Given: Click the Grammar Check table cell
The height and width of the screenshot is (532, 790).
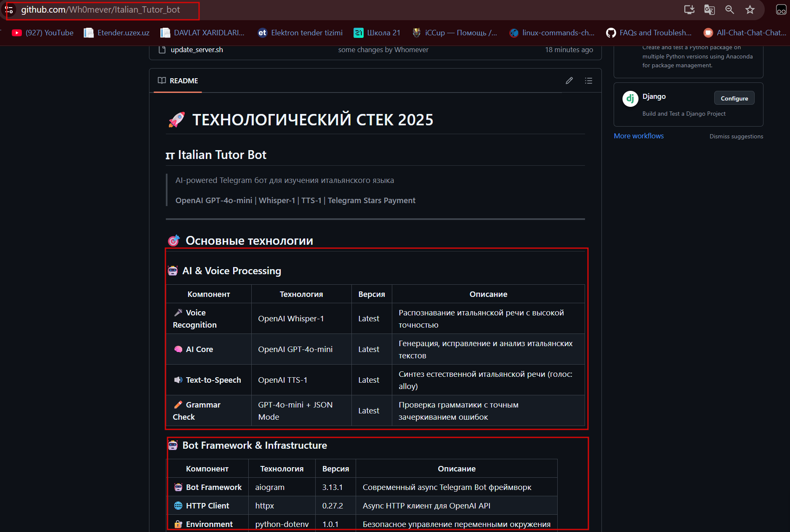Looking at the screenshot, I should point(209,410).
